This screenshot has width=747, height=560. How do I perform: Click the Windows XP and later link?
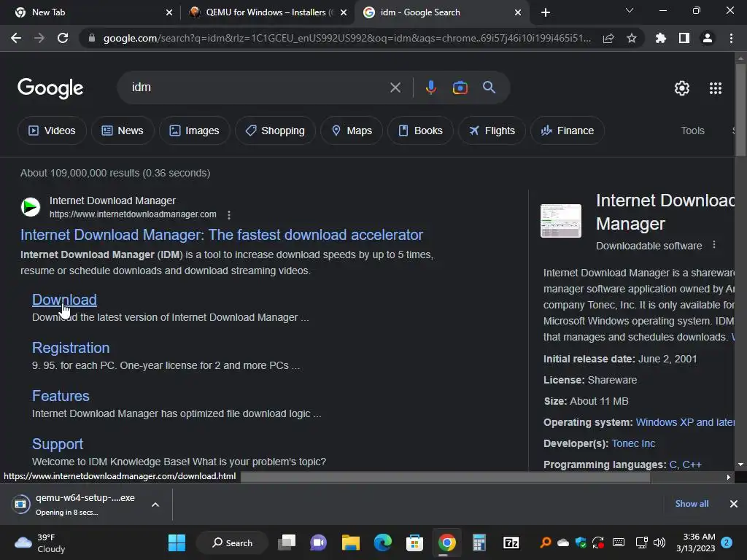[684, 422]
